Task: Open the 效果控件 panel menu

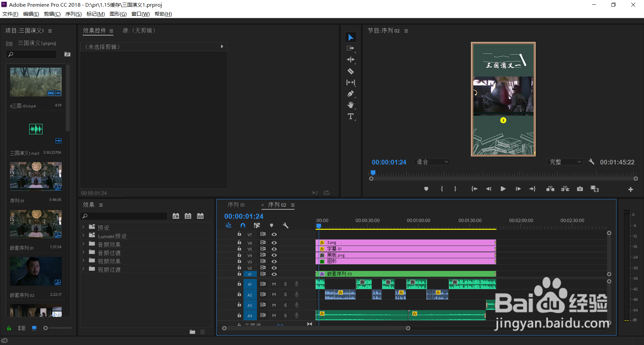Action: click(111, 31)
